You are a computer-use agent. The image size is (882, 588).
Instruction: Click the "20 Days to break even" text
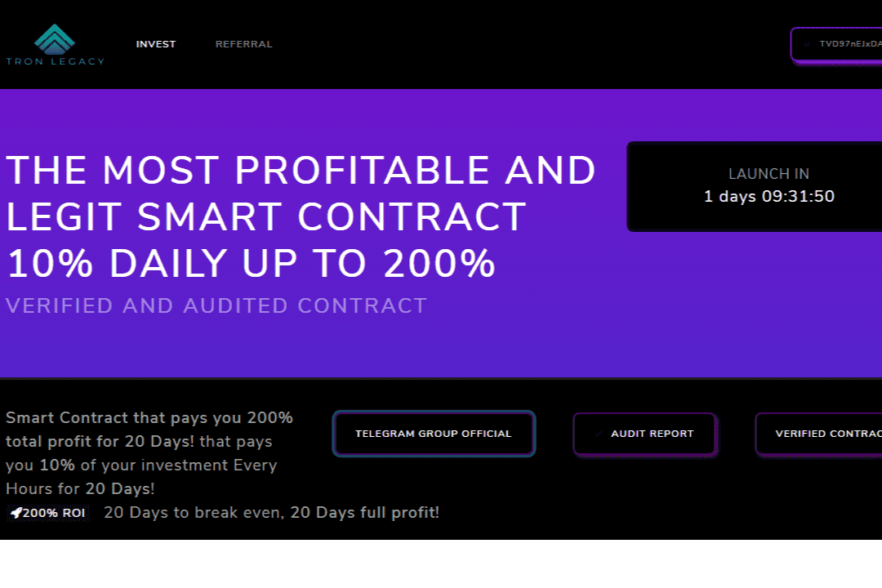click(x=271, y=514)
